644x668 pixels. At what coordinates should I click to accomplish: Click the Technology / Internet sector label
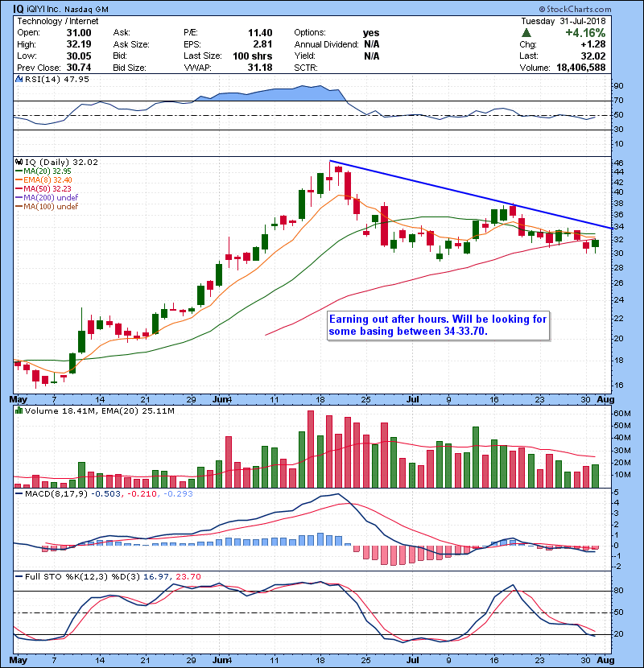pyautogui.click(x=57, y=21)
